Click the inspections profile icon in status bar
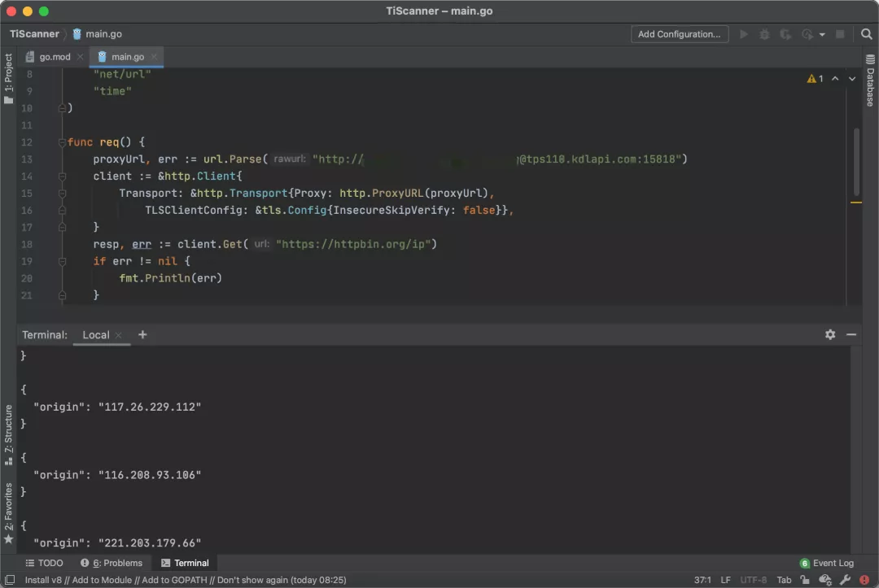Screen dimensions: 879x588 (825, 580)
